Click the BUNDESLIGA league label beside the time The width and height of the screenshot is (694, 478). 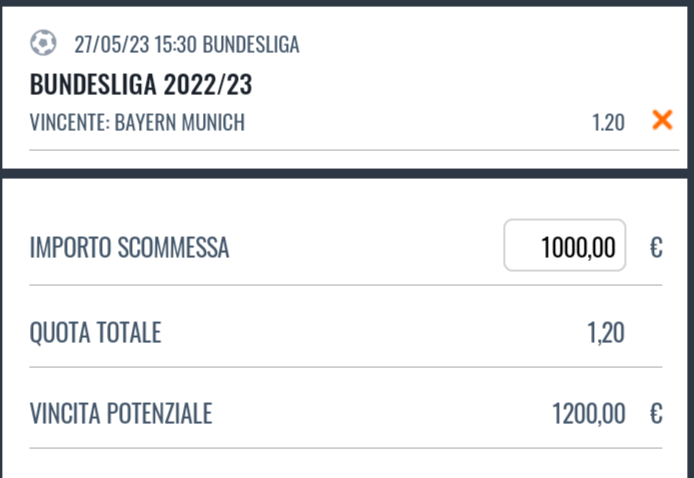pyautogui.click(x=251, y=44)
